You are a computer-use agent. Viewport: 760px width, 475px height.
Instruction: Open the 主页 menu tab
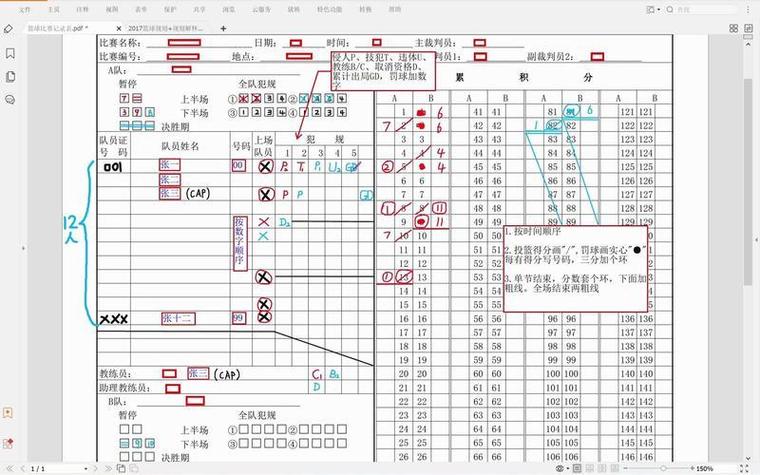coord(54,9)
